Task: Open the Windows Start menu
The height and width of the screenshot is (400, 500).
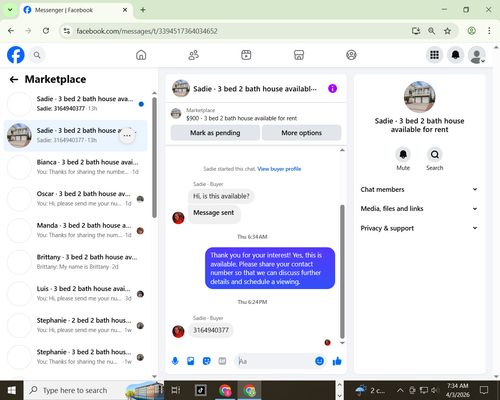Action: coord(11,390)
